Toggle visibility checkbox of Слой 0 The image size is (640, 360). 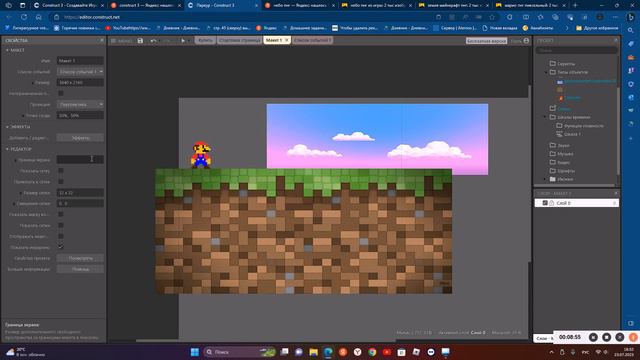click(545, 203)
